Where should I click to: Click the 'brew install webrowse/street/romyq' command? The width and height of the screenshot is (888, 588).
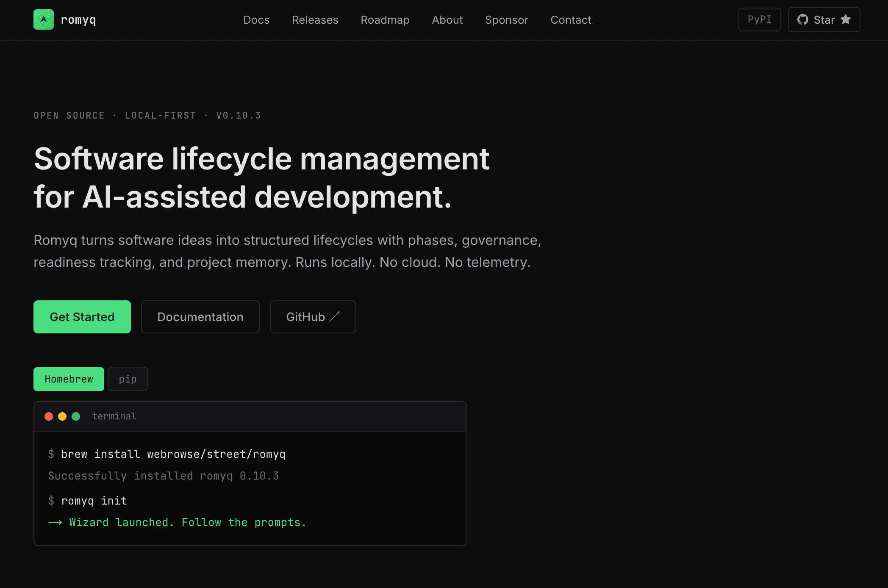pos(173,454)
